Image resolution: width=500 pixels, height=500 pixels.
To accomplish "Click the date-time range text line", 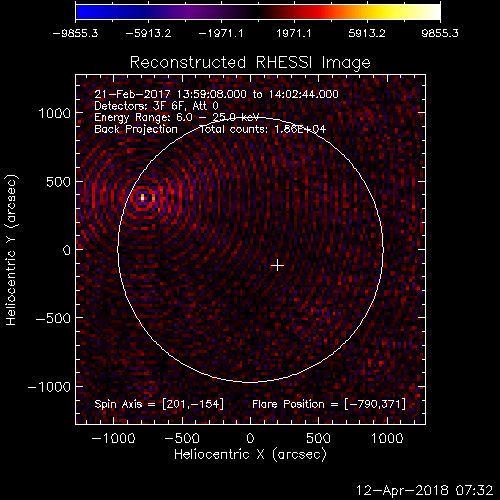I will coord(216,94).
